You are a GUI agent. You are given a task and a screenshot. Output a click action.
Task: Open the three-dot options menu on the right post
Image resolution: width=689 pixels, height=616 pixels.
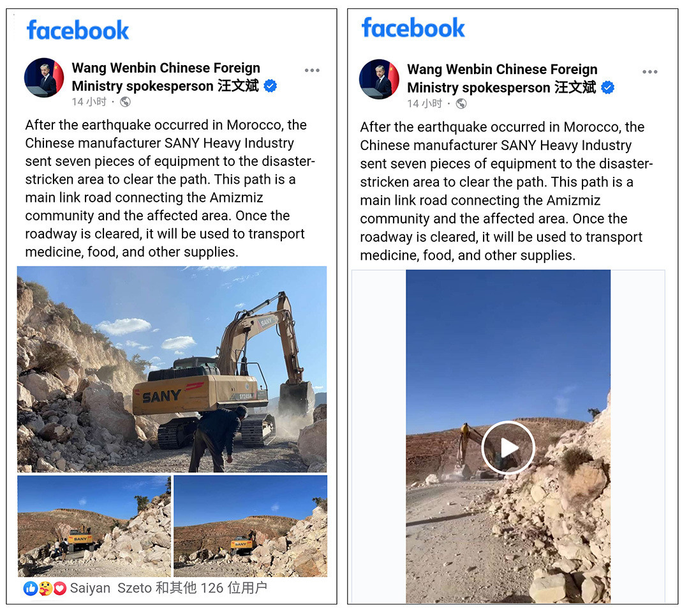tap(650, 71)
